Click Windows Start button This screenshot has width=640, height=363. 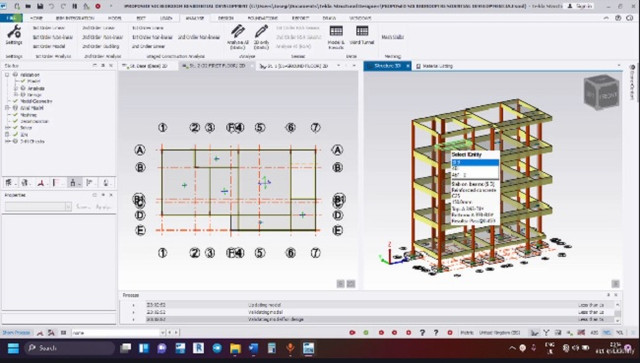13,348
